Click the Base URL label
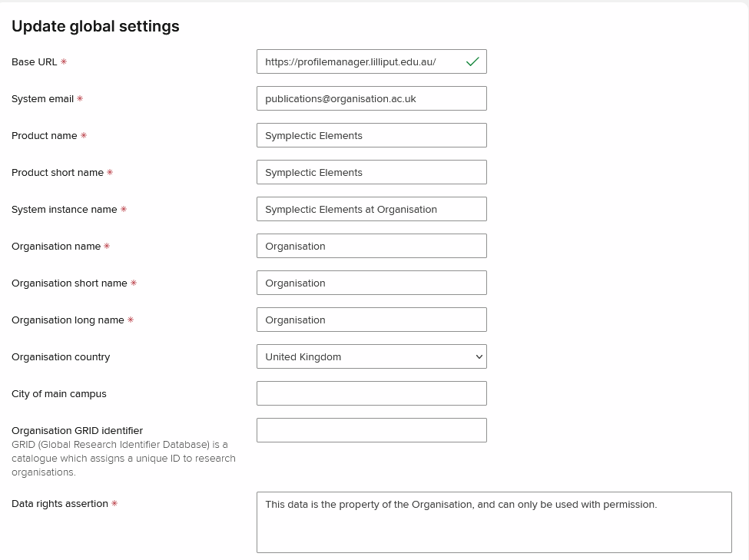Image resolution: width=749 pixels, height=560 pixels. (x=35, y=61)
